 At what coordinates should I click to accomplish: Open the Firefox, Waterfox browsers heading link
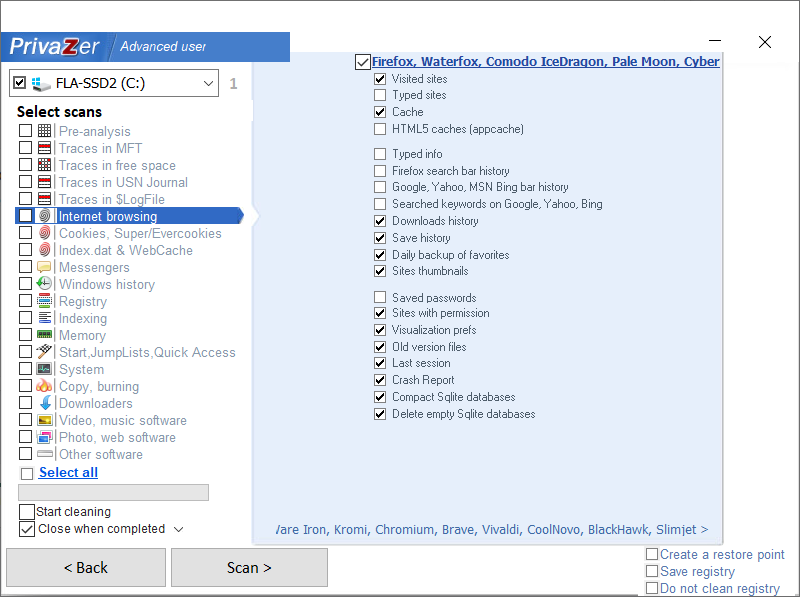[x=545, y=62]
